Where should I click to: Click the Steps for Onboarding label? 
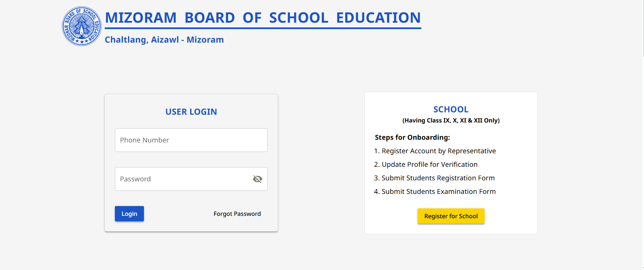pyautogui.click(x=413, y=137)
